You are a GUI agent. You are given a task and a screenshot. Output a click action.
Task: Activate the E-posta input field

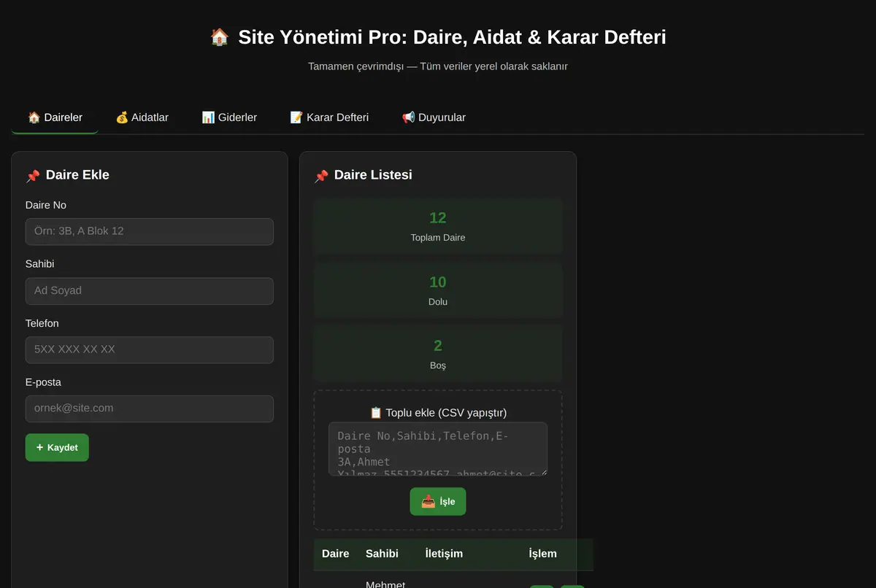150,409
